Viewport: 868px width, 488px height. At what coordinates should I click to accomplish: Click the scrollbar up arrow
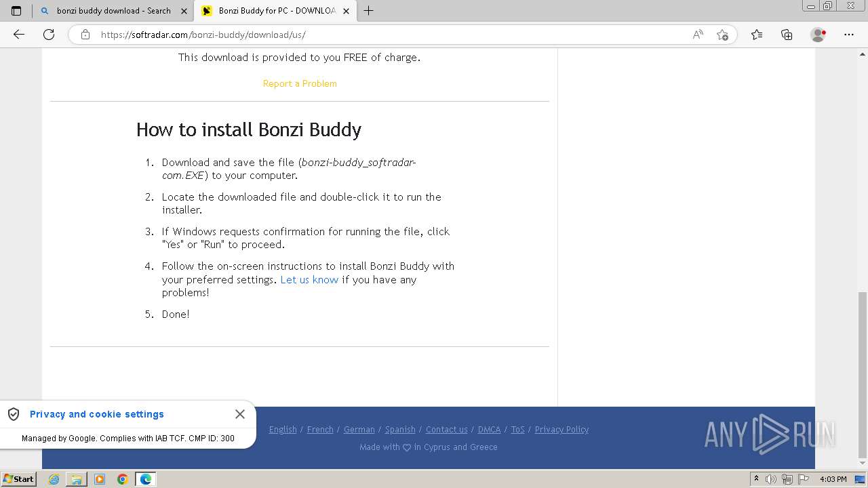tap(862, 54)
